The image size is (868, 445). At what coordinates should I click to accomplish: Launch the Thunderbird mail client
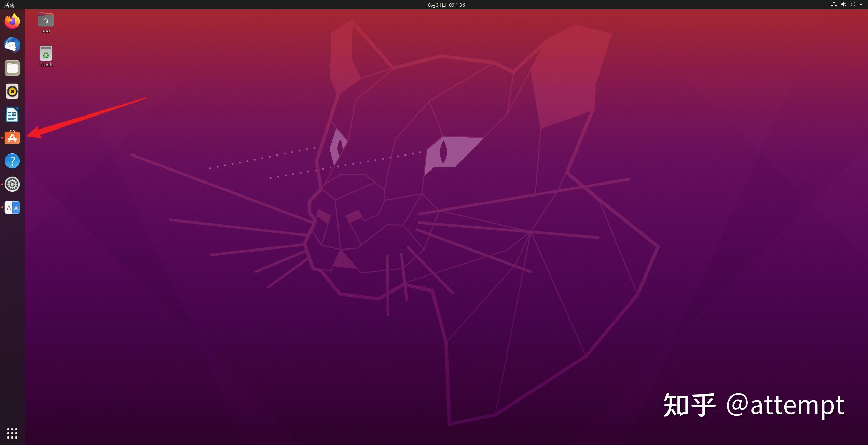pos(12,45)
